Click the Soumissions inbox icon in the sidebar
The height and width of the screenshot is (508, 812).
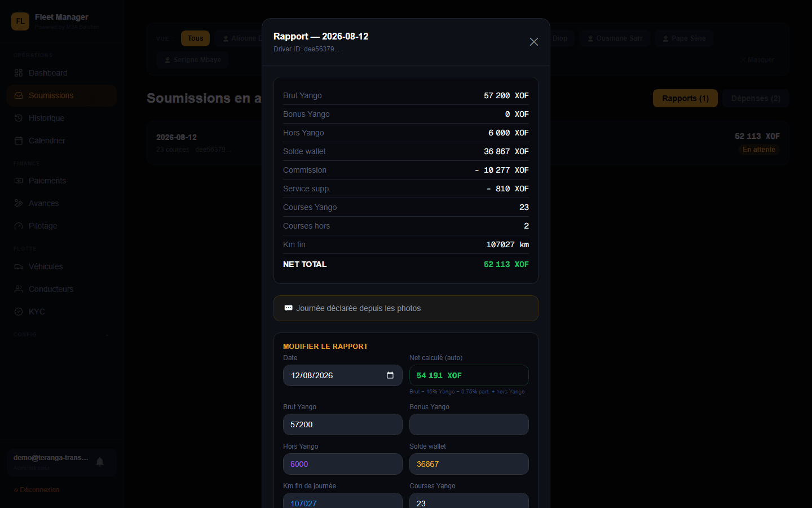pyautogui.click(x=19, y=95)
